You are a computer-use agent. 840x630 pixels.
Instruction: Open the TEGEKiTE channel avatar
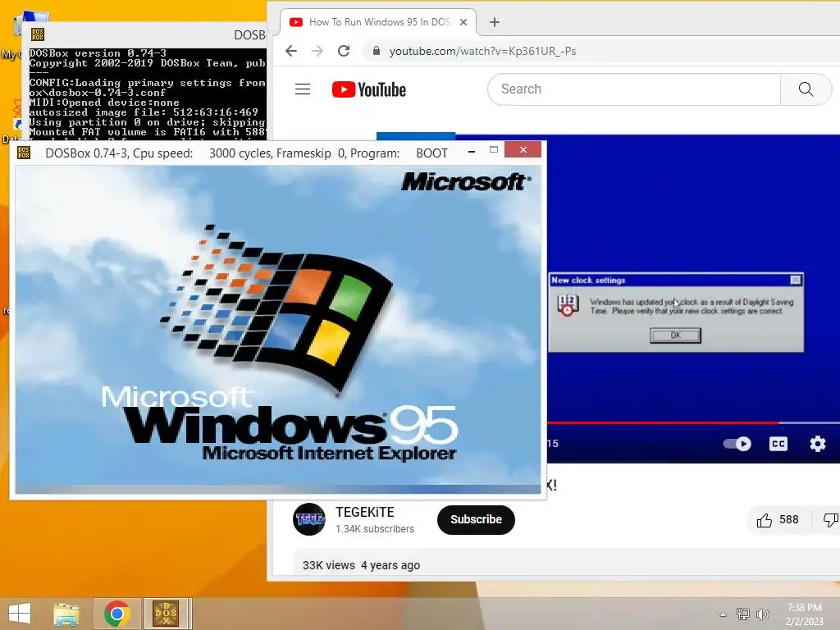pos(309,519)
